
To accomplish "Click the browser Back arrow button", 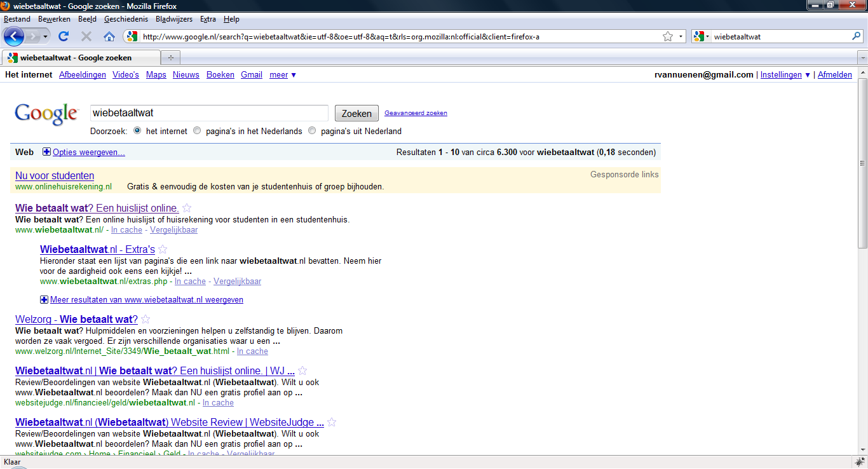I will click(14, 36).
